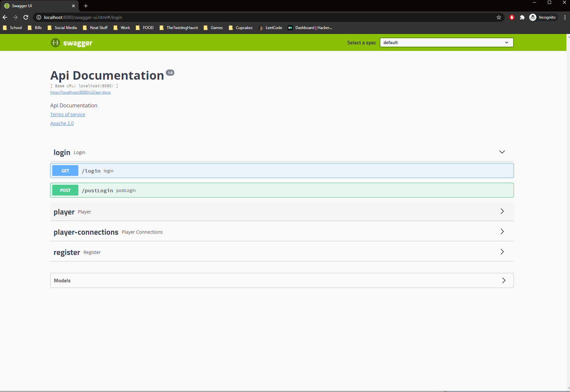View site information icon in address bar
This screenshot has width=570, height=392.
[x=39, y=17]
